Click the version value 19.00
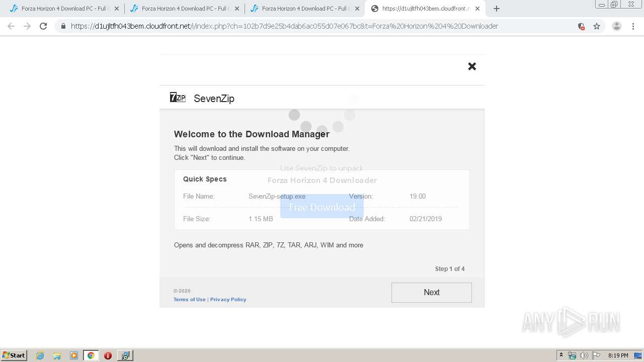 418,196
